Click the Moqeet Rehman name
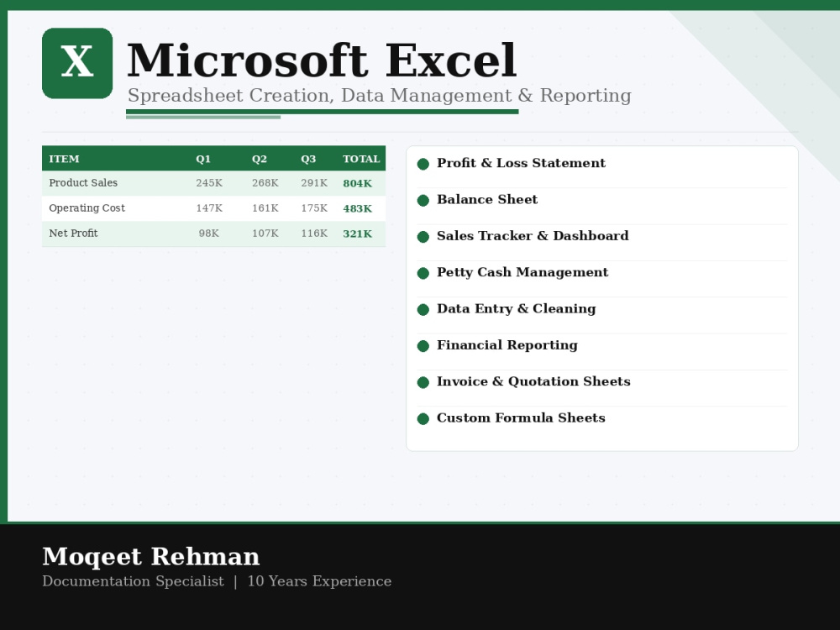The height and width of the screenshot is (630, 840). [x=151, y=557]
